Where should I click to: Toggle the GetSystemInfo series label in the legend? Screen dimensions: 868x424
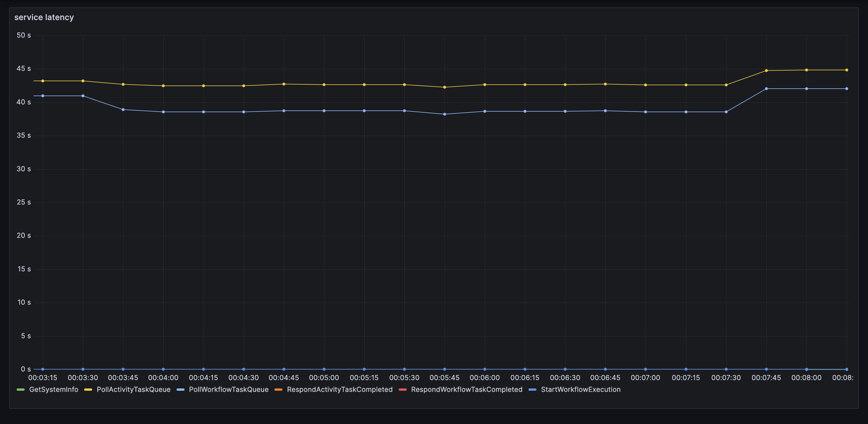54,390
